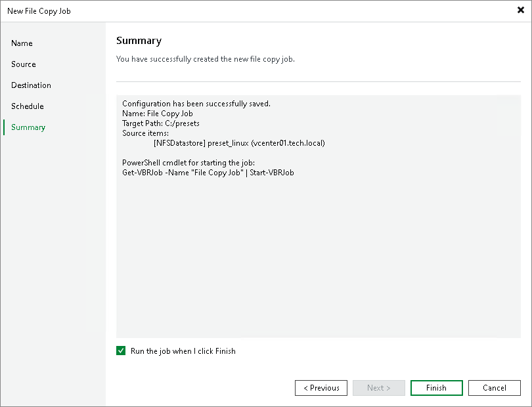Click the 'Source items:' line
Image resolution: width=532 pixels, height=407 pixels.
point(145,133)
